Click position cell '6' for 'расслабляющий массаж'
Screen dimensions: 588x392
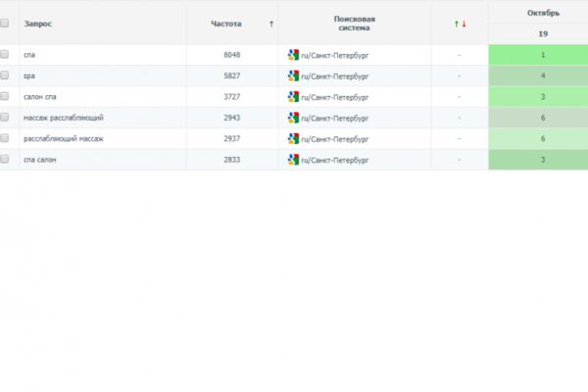pyautogui.click(x=538, y=139)
